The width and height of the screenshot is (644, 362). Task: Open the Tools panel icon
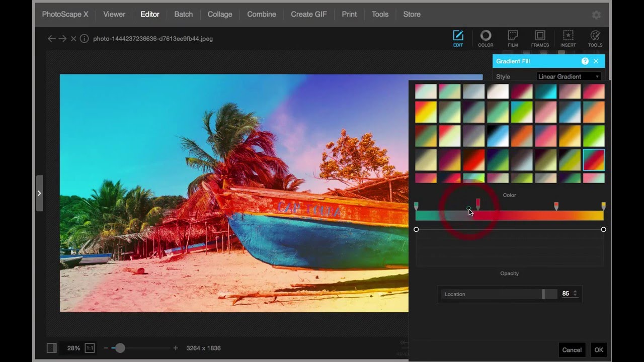(x=595, y=38)
